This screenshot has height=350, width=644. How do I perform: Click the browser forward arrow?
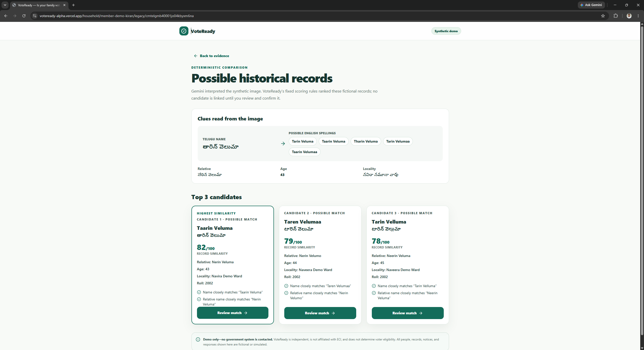pos(15,16)
